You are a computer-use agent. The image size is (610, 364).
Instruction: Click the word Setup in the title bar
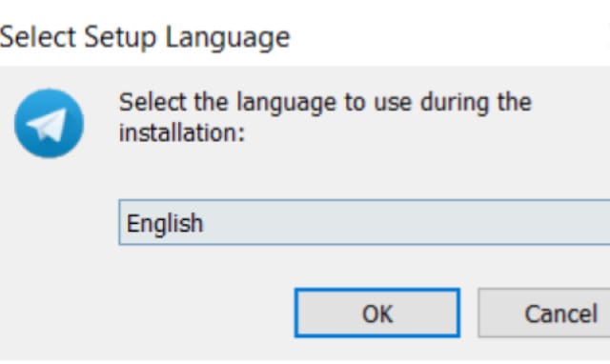pyautogui.click(x=120, y=38)
